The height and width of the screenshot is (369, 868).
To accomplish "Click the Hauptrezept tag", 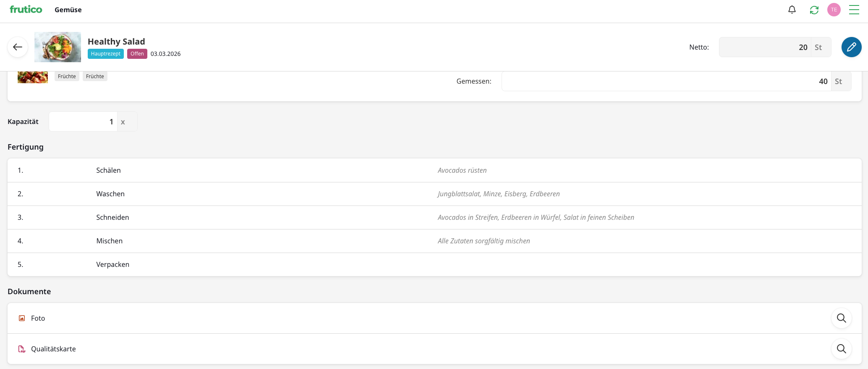I will [x=105, y=54].
